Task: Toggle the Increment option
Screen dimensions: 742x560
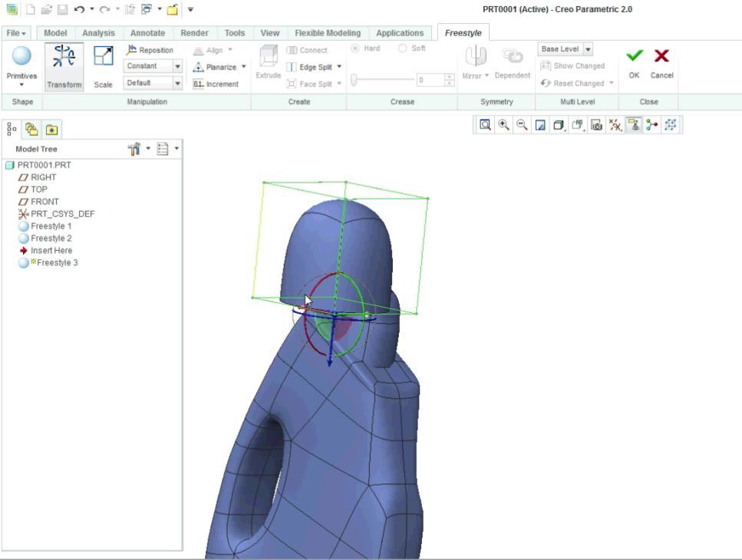Action: [x=216, y=84]
